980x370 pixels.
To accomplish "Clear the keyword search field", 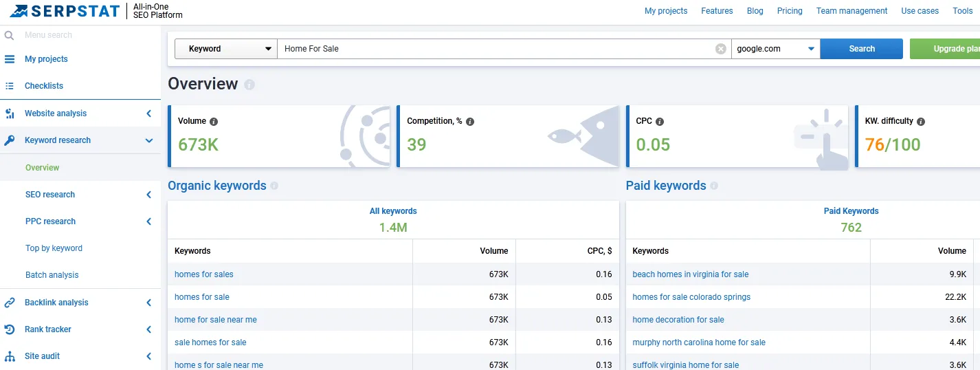I will [x=720, y=49].
